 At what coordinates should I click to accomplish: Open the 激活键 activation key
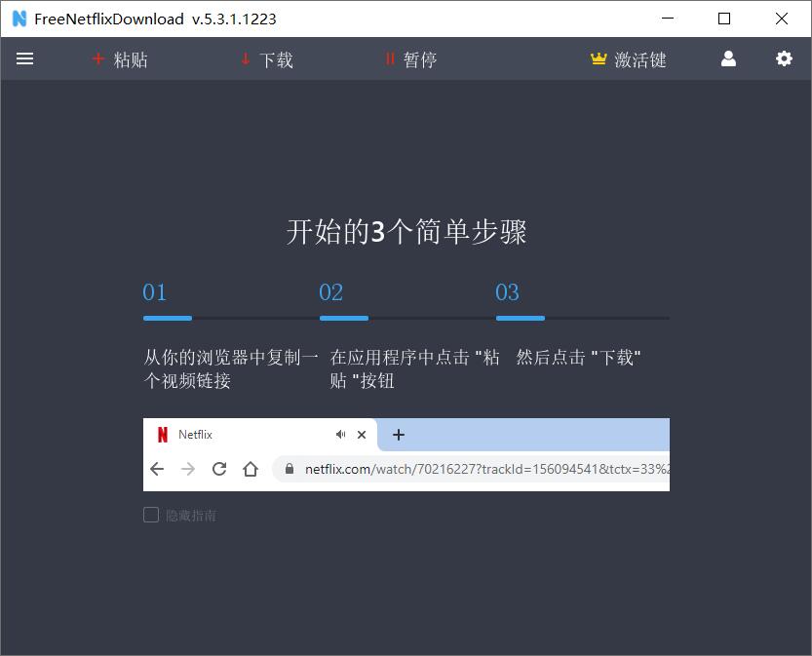coord(628,59)
